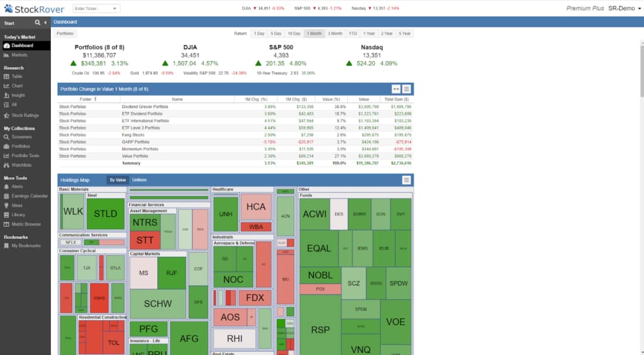This screenshot has height=355, width=644.
Task: Open ETF International Portfolio row
Action: coord(235,121)
